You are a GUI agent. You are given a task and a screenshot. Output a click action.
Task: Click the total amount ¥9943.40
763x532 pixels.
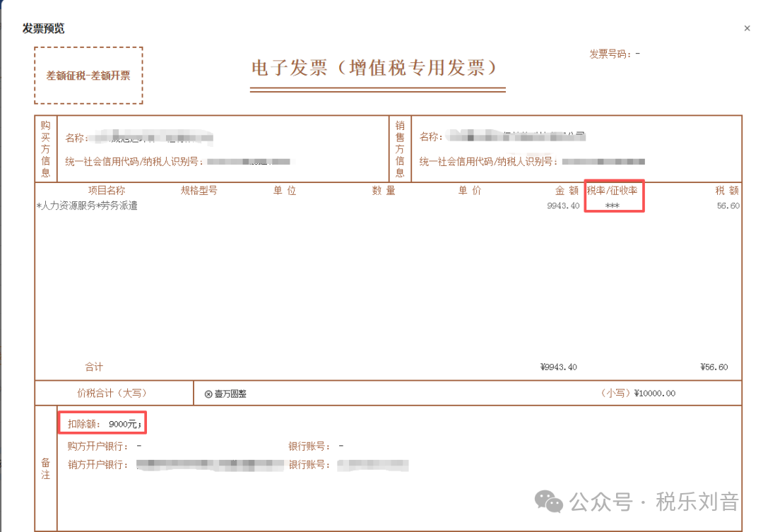(559, 367)
